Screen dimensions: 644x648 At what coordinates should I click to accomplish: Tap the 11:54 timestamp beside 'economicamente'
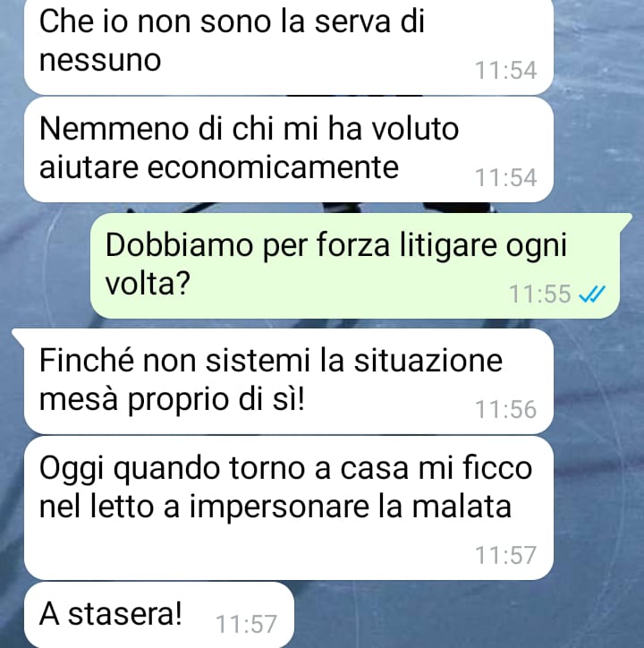click(505, 178)
